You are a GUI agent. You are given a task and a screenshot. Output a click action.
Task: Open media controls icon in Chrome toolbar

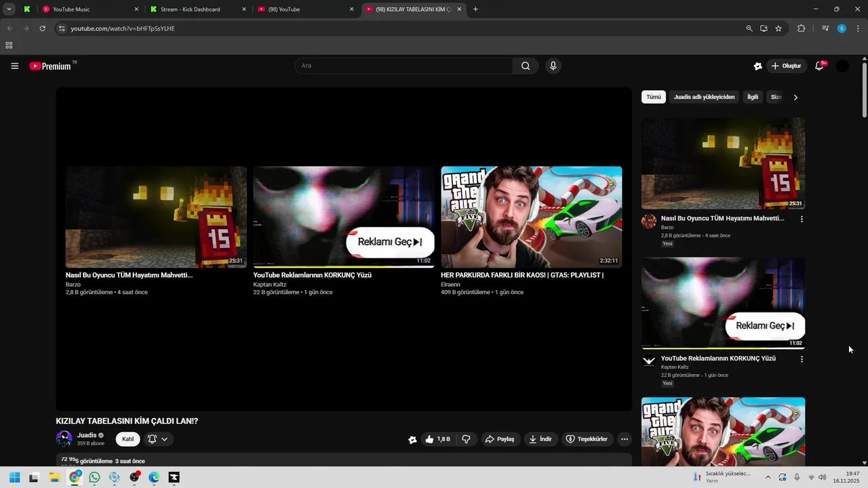click(x=825, y=28)
